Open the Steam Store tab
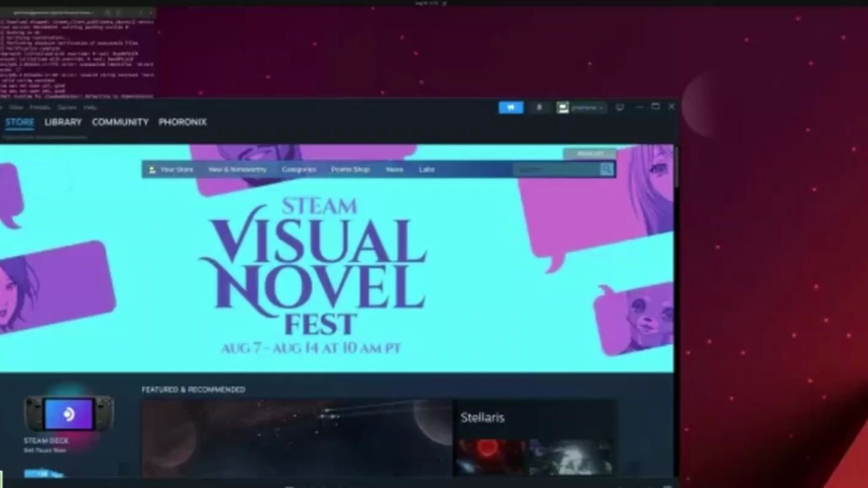Screen dimensions: 868x488 coord(19,122)
